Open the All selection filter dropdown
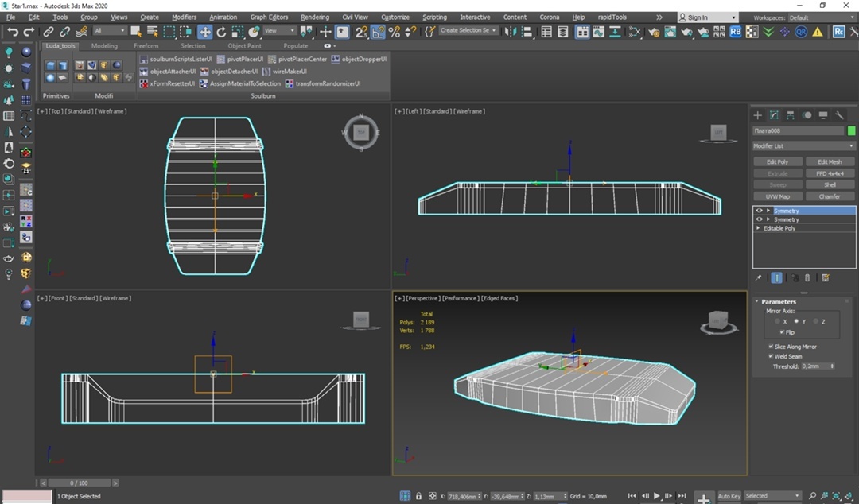The width and height of the screenshot is (859, 504). (x=110, y=31)
